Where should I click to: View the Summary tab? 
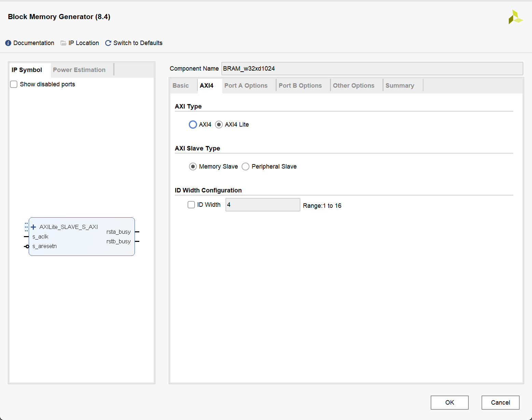400,86
